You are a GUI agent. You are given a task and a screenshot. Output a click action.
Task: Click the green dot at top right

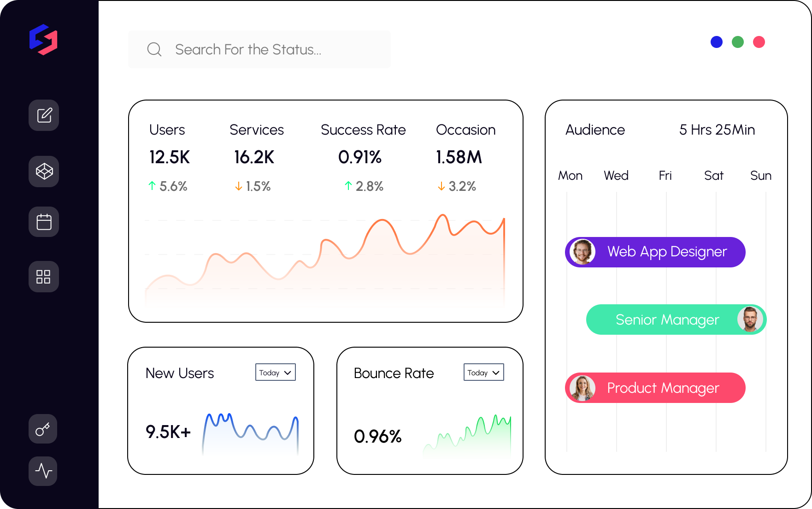click(x=738, y=42)
